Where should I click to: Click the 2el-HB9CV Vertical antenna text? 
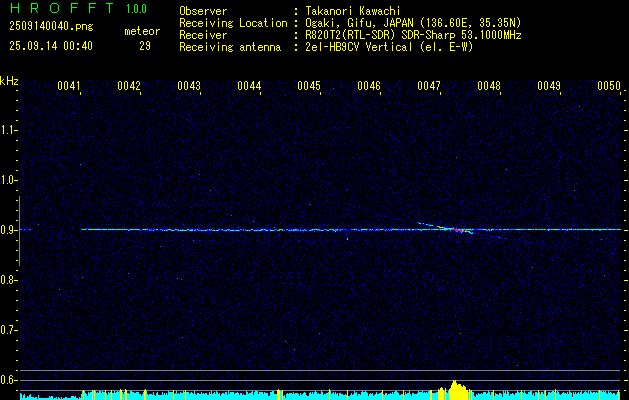pos(389,47)
